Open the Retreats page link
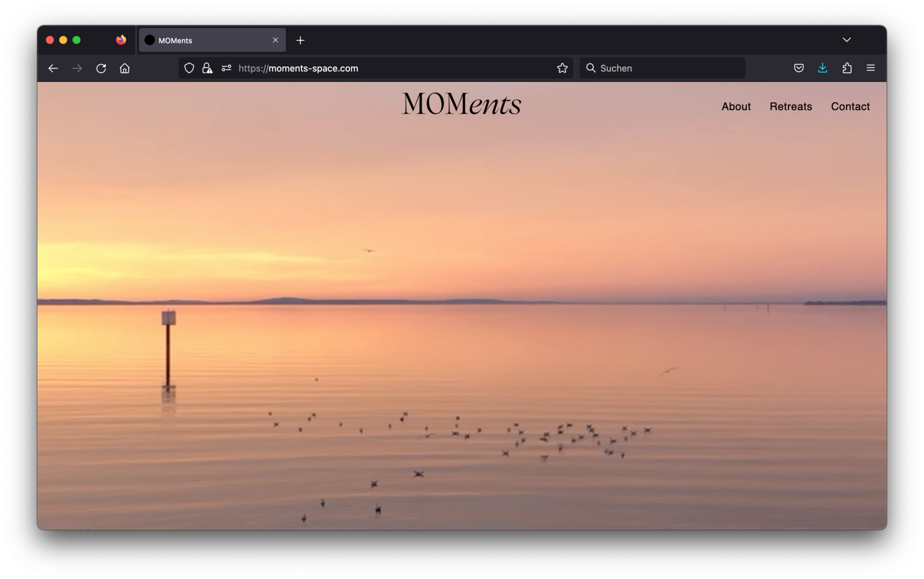Image resolution: width=924 pixels, height=579 pixels. [791, 106]
